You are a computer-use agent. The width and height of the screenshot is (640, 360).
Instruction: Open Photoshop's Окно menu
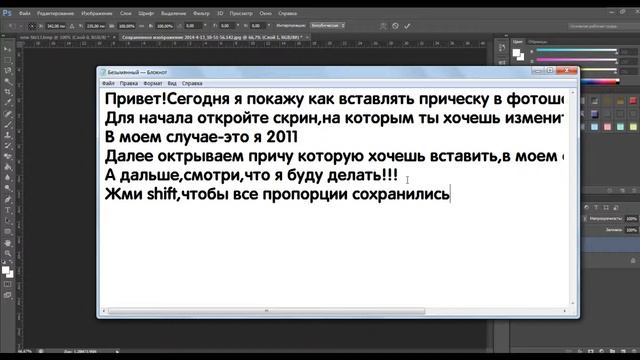(x=265, y=13)
